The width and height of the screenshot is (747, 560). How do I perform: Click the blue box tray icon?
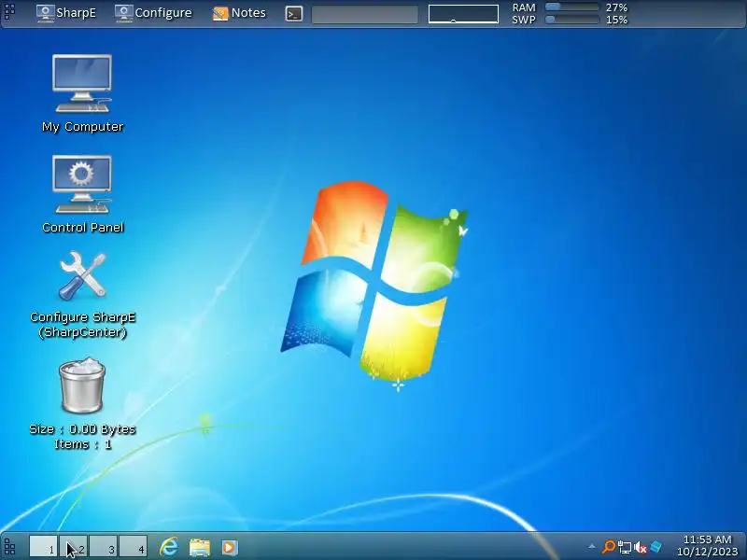point(656,547)
